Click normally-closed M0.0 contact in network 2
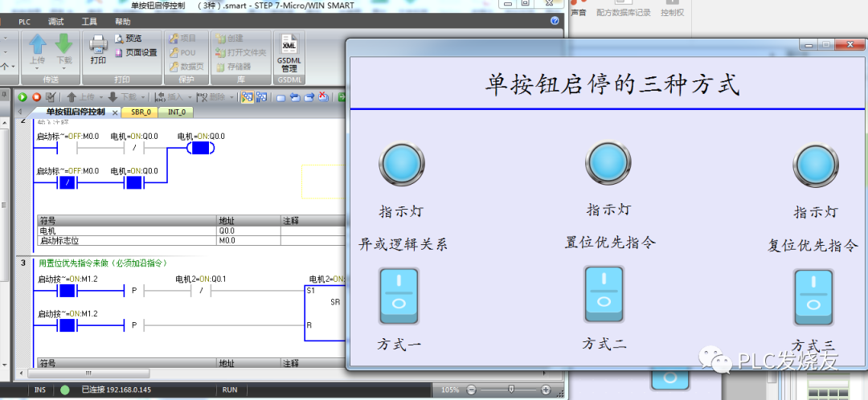The image size is (868, 400). [x=67, y=183]
